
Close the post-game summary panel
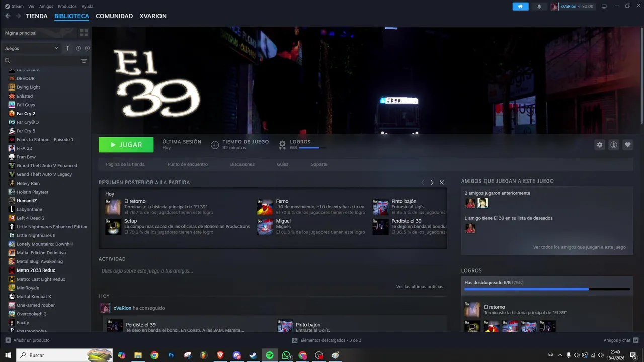[442, 182]
